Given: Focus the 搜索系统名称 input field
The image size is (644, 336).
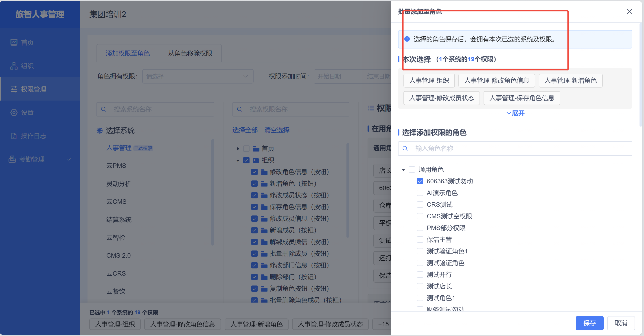Looking at the screenshot, I should pyautogui.click(x=155, y=109).
